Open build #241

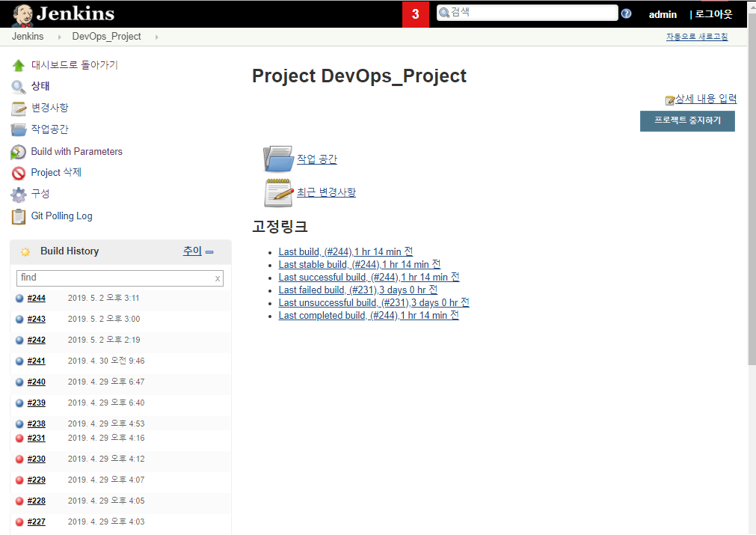pos(36,361)
